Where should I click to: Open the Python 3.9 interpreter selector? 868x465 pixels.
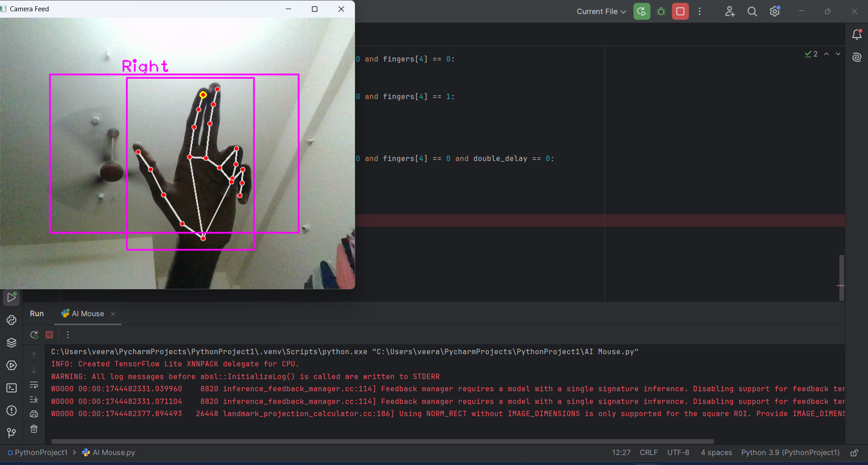tap(790, 453)
